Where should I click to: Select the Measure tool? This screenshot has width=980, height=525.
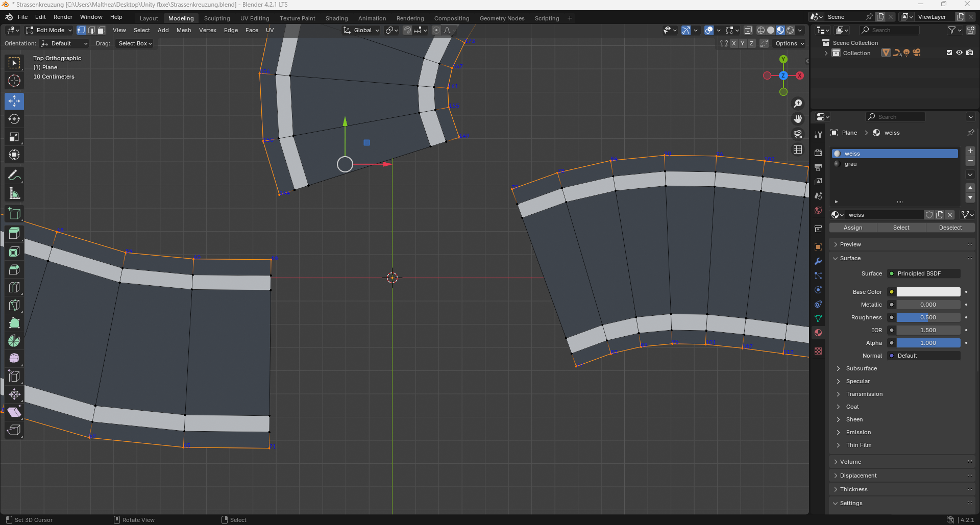pyautogui.click(x=14, y=194)
